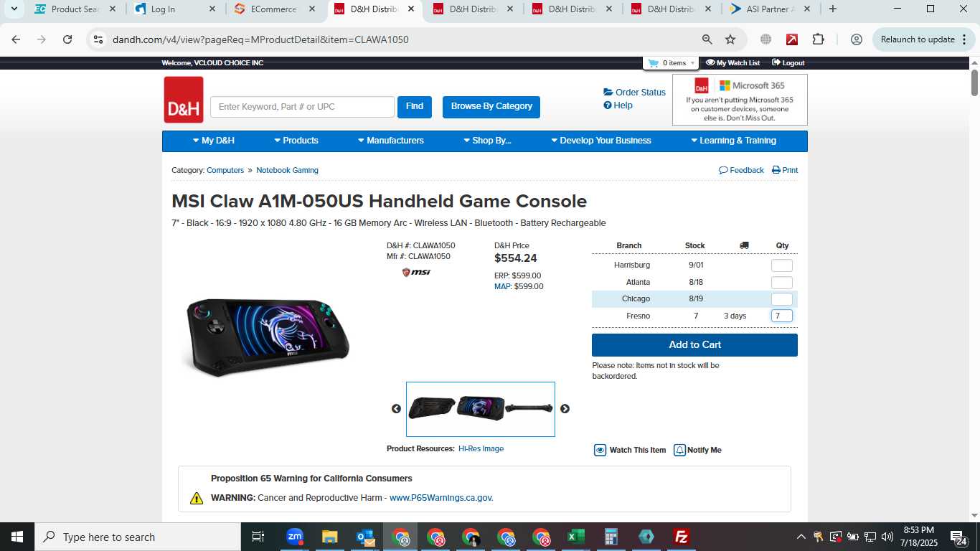Open My Watch List in header
Viewport: 980px width, 551px height.
point(732,63)
